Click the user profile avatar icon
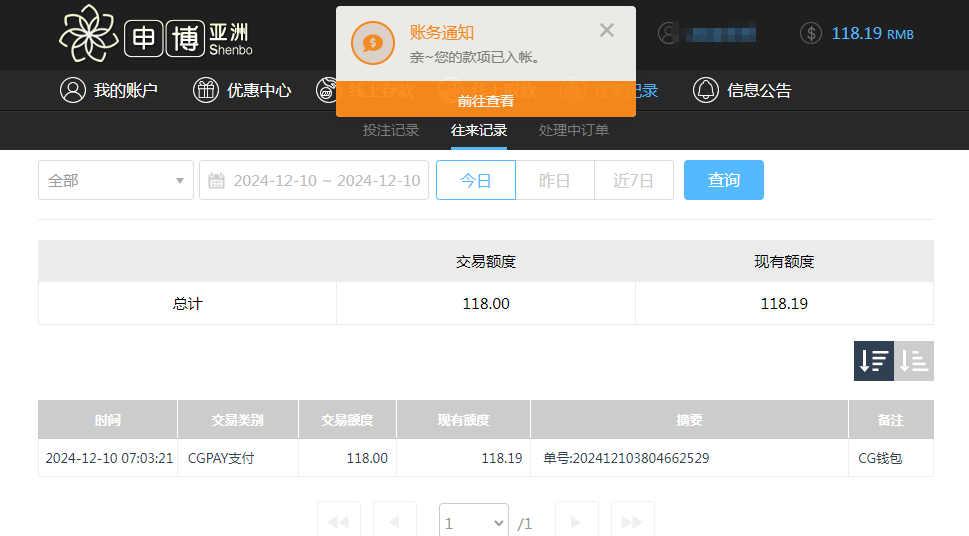969x536 pixels. 669,33
